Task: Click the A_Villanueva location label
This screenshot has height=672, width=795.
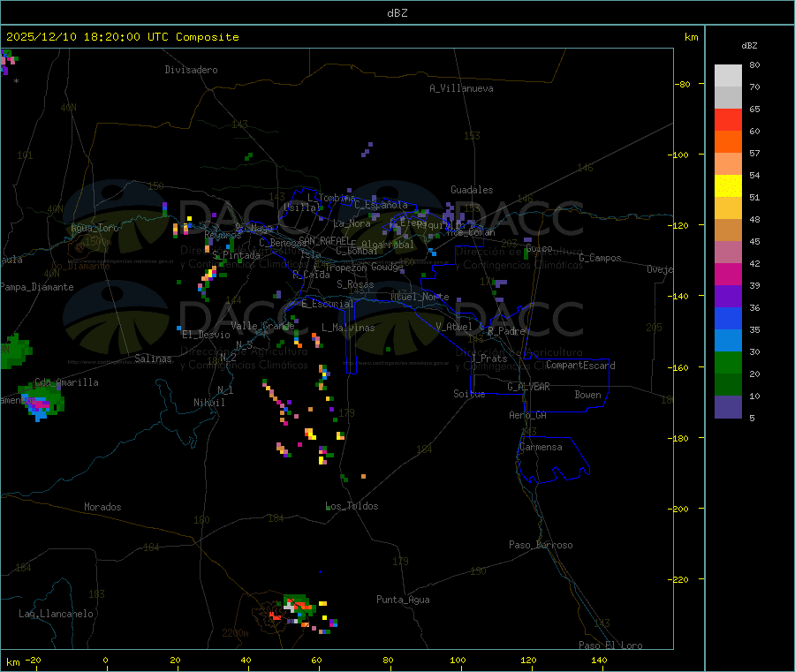Action: [461, 88]
